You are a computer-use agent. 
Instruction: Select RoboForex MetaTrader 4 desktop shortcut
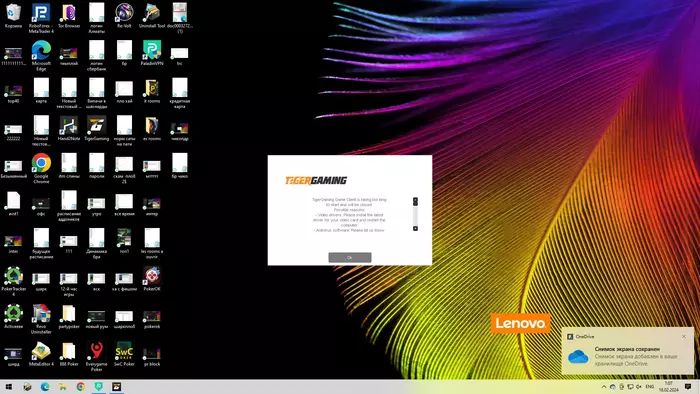(41, 18)
